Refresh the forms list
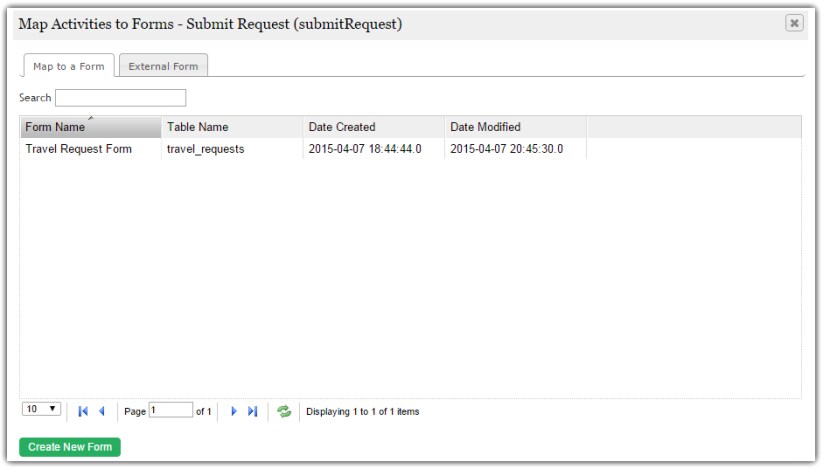This screenshot has height=469, width=823. click(284, 412)
